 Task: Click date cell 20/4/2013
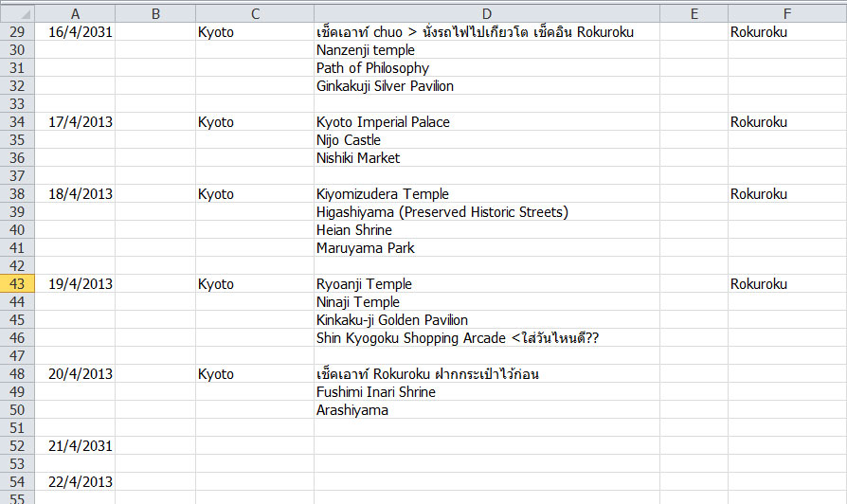coord(75,374)
